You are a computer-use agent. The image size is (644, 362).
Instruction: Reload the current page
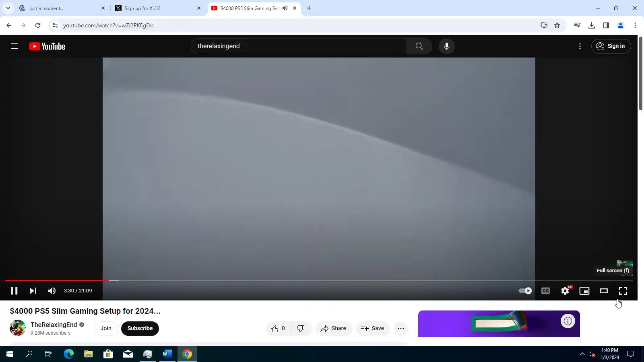(x=38, y=25)
